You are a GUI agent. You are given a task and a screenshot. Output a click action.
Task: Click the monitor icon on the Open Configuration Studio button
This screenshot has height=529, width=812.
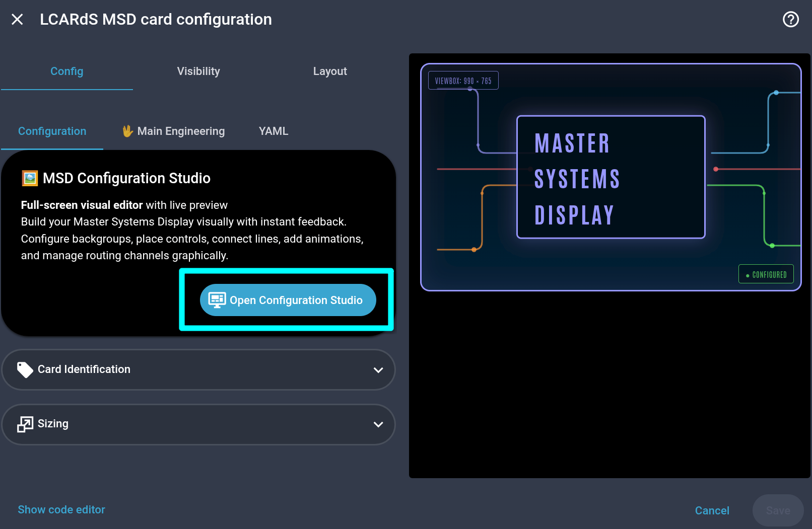point(217,300)
